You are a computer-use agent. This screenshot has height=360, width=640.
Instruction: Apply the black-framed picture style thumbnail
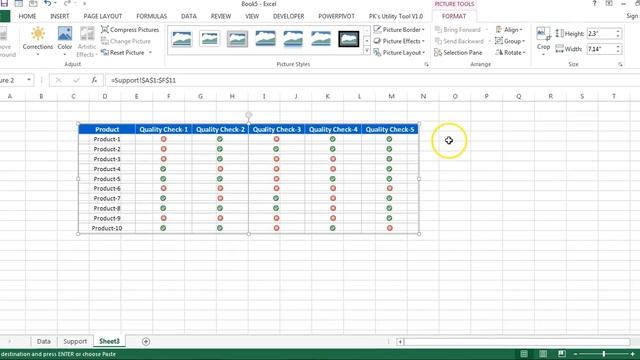click(349, 39)
